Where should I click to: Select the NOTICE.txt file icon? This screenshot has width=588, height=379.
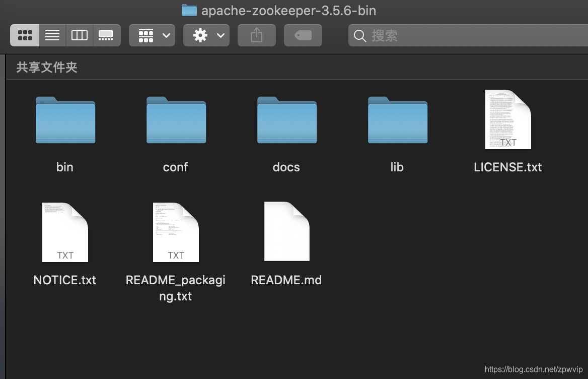coord(65,232)
